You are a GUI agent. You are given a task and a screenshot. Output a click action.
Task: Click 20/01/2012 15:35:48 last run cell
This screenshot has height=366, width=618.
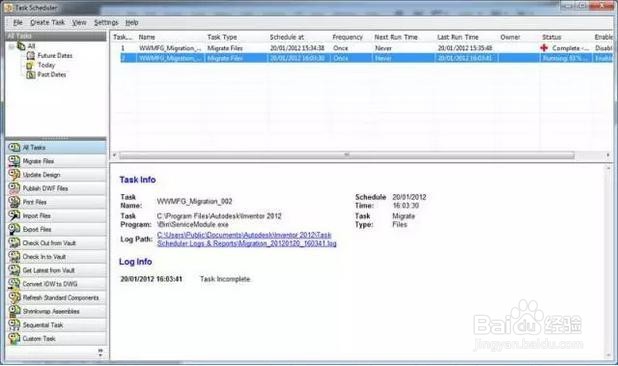click(x=465, y=48)
